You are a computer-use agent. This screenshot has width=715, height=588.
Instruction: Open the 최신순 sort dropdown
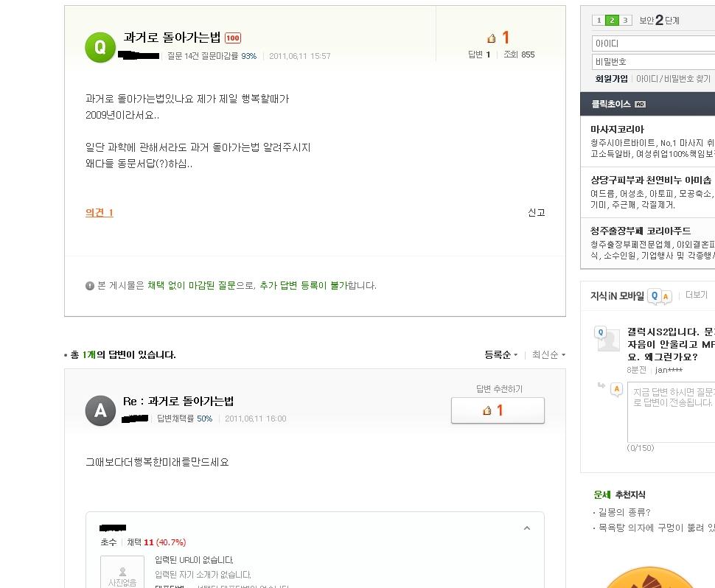click(548, 354)
